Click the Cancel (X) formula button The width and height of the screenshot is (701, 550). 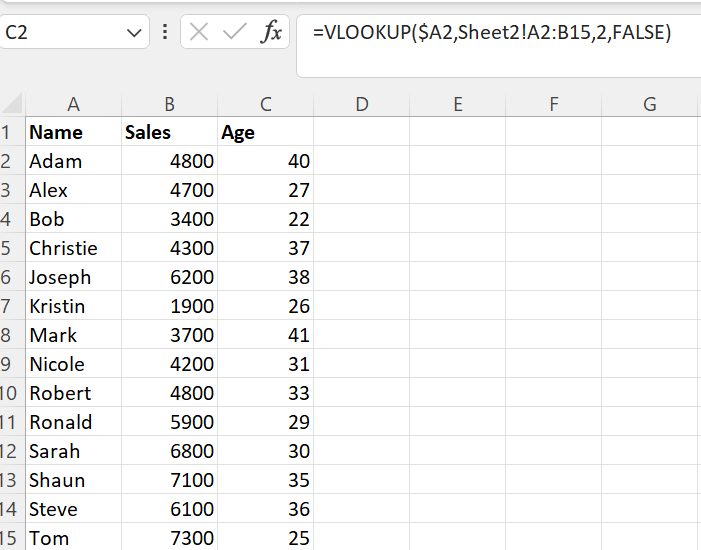point(198,32)
